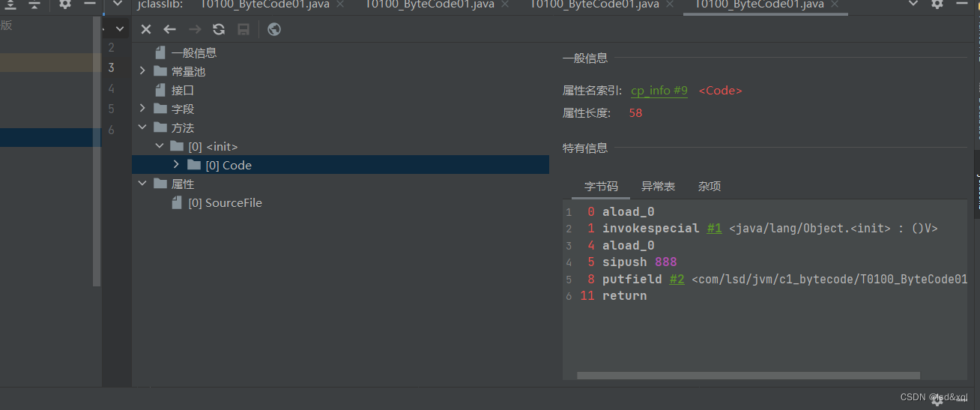Select the [0] Code tree item label
The width and height of the screenshot is (980, 410).
pyautogui.click(x=229, y=165)
